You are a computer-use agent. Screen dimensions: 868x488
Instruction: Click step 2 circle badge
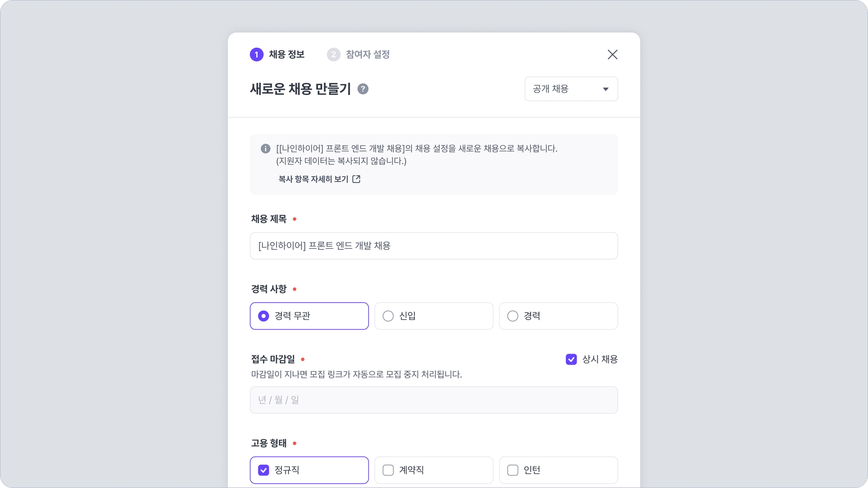coord(333,55)
